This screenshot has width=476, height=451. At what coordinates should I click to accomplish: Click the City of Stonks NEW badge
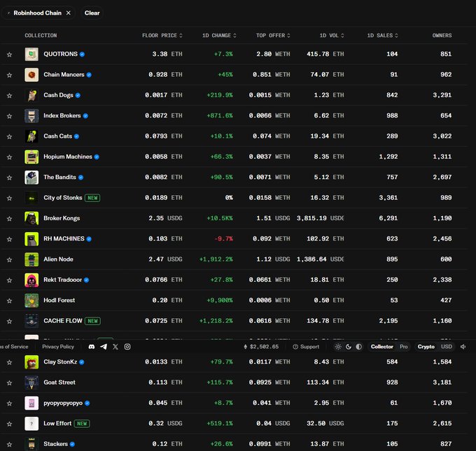pos(92,198)
